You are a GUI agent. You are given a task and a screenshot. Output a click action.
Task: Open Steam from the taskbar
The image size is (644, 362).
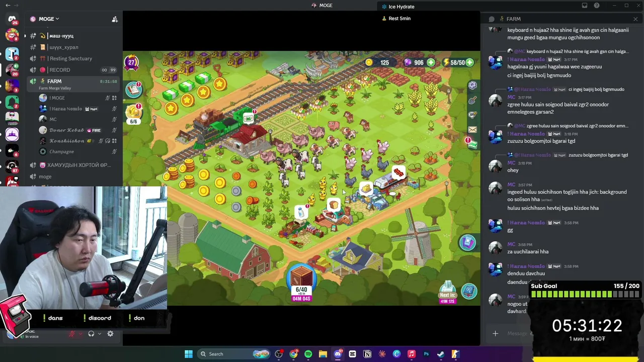[440, 354]
